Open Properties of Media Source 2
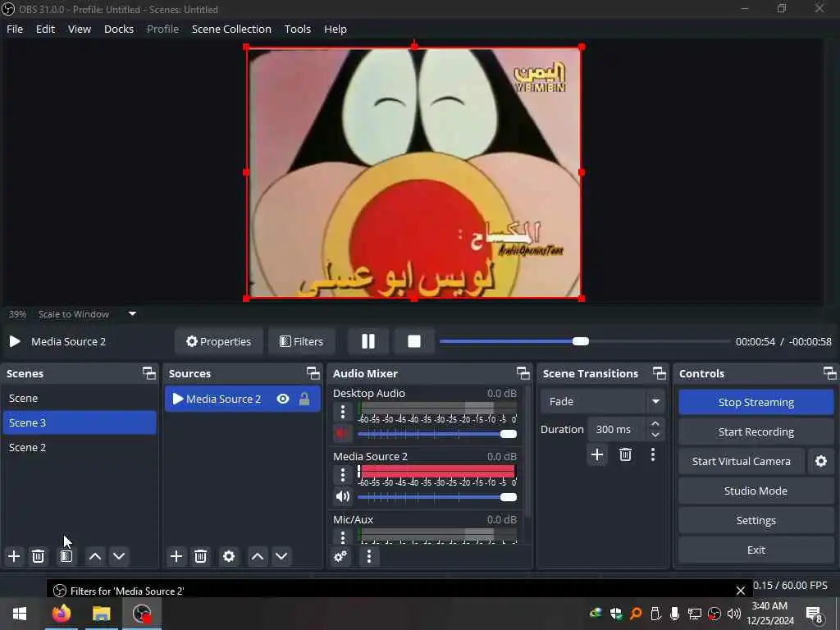The width and height of the screenshot is (840, 630). [x=218, y=341]
